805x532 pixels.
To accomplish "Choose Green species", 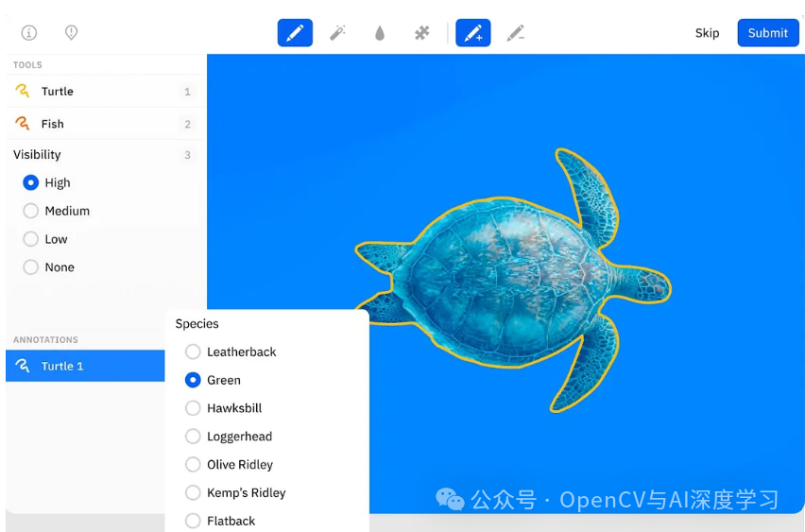I will click(x=193, y=380).
